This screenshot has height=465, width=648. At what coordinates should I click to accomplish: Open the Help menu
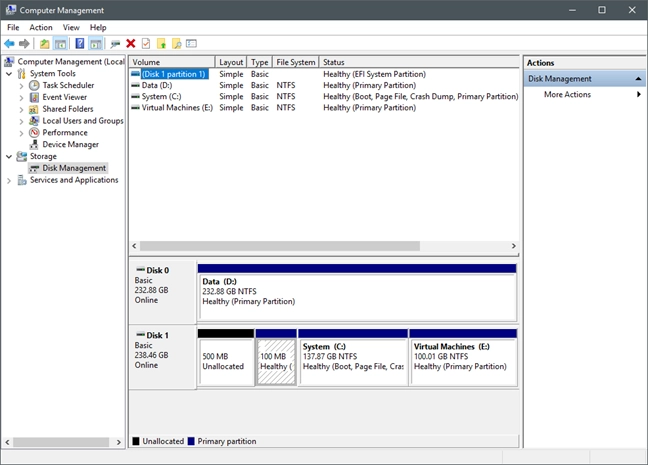click(x=98, y=28)
